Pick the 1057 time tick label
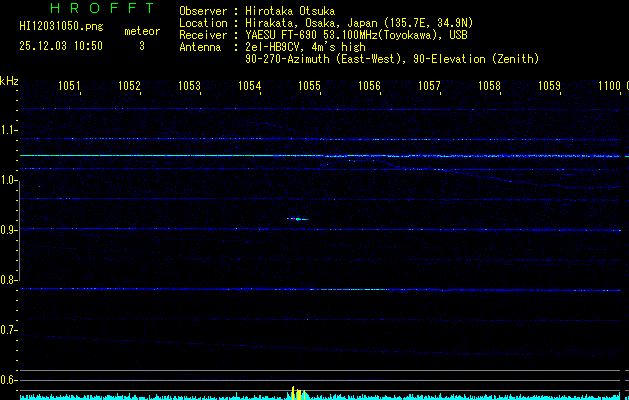Image resolution: width=629 pixels, height=400 pixels. click(x=429, y=86)
